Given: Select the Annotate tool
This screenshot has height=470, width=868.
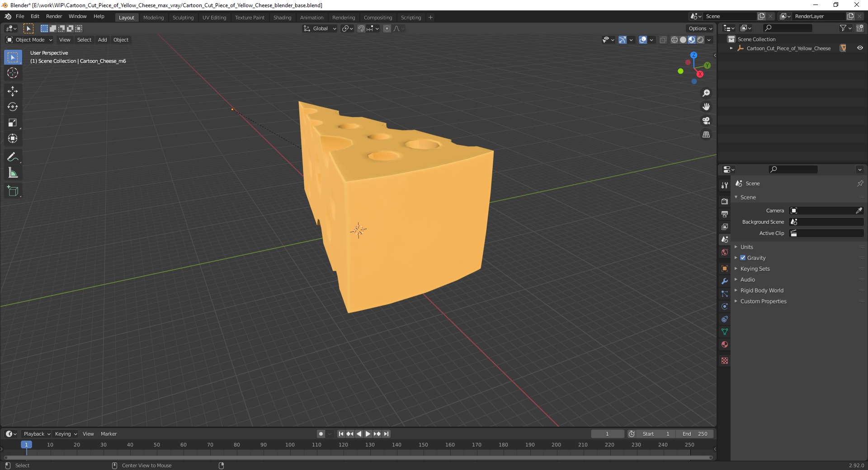Looking at the screenshot, I should 13,157.
